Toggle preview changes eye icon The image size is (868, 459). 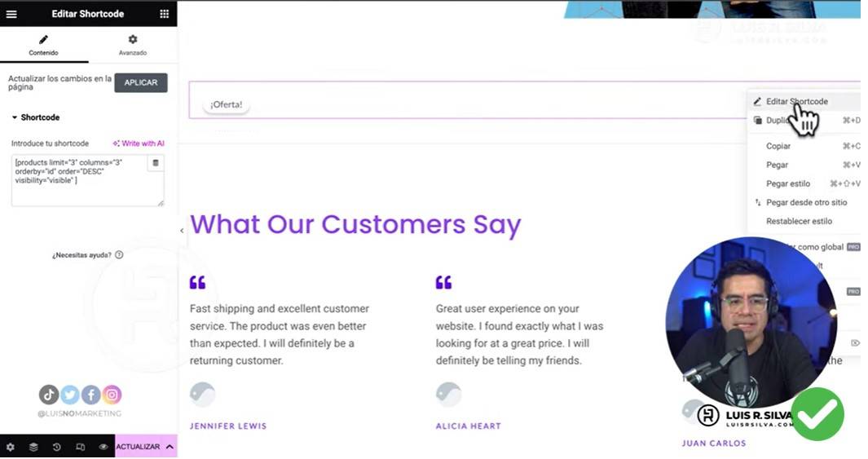[103, 447]
